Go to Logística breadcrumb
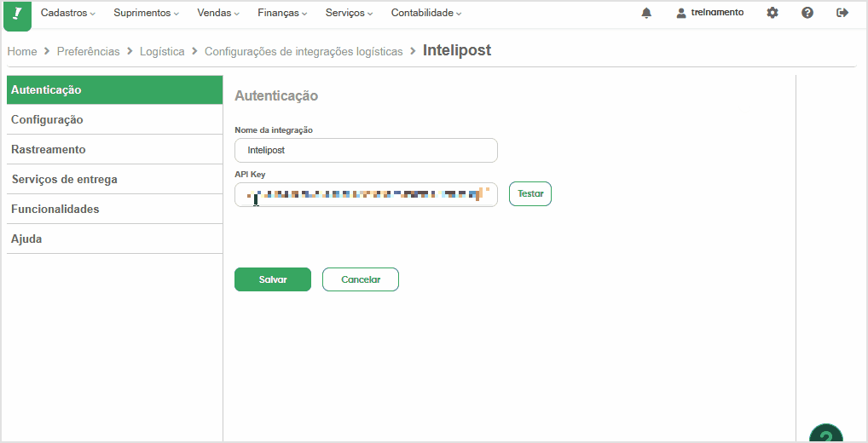Viewport: 868px width, 443px height. 162,51
